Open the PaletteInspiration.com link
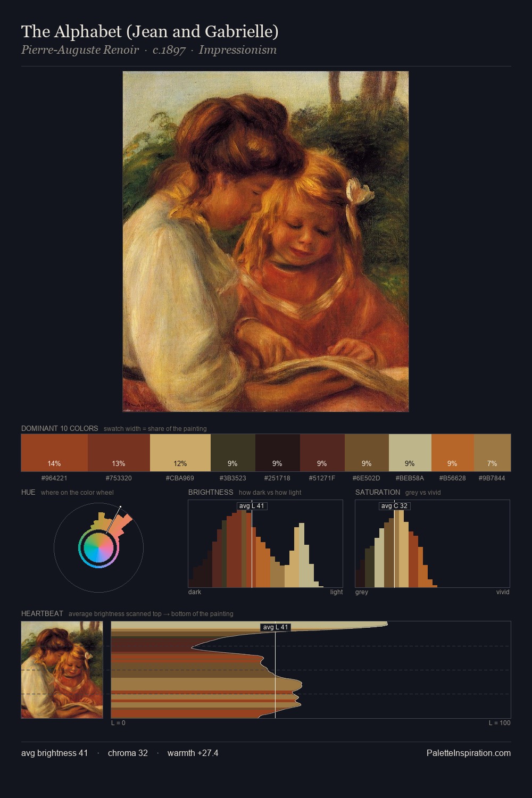532x798 pixels. click(x=469, y=753)
